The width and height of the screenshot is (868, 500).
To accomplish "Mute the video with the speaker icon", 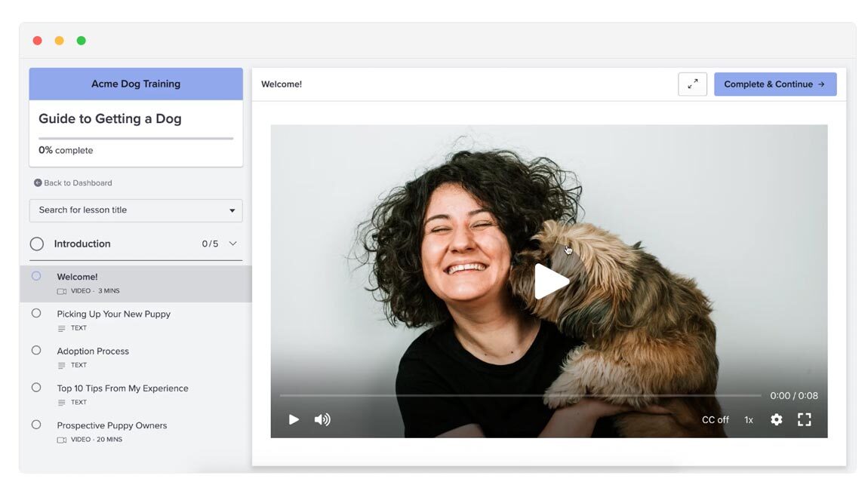I will (x=322, y=419).
